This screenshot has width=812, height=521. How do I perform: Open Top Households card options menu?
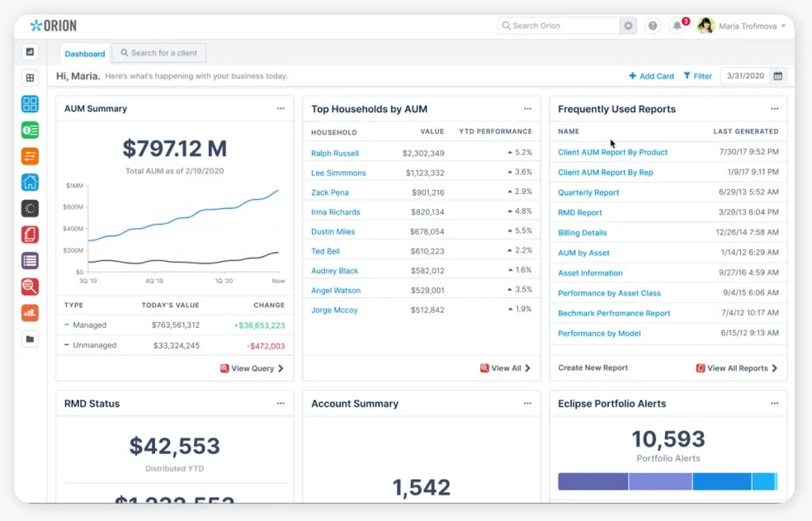click(x=527, y=108)
